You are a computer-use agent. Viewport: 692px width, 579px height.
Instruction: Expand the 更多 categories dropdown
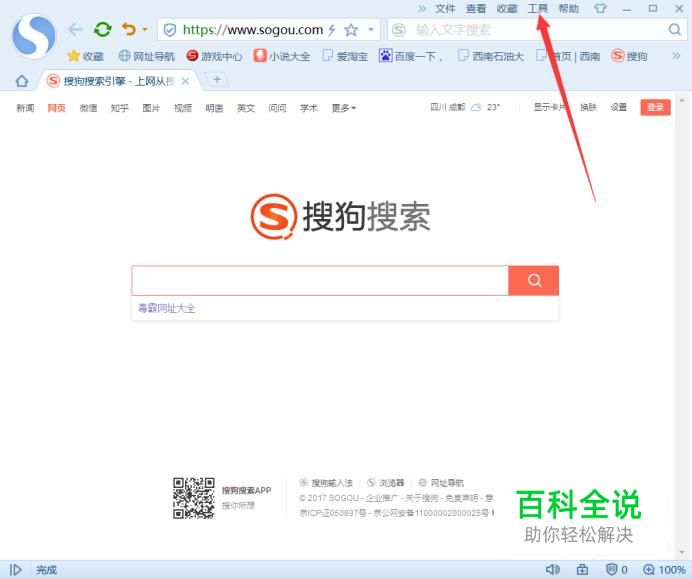point(343,108)
